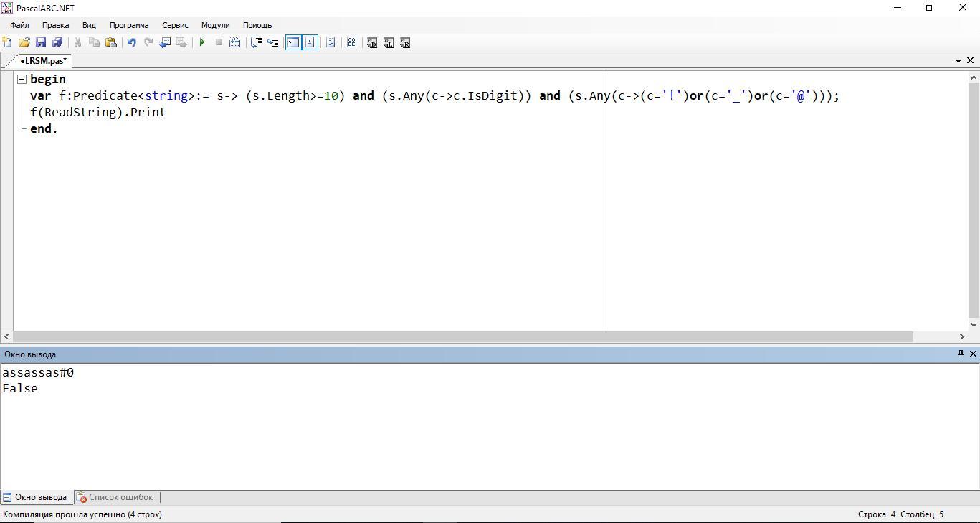Format the code with the toolbar icon
This screenshot has height=523, width=980.
point(330,43)
